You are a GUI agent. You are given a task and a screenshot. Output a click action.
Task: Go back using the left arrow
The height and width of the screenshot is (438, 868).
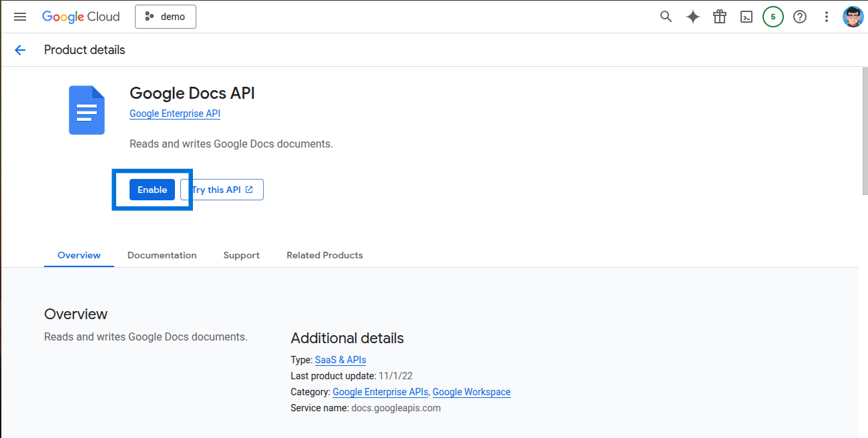coord(20,50)
